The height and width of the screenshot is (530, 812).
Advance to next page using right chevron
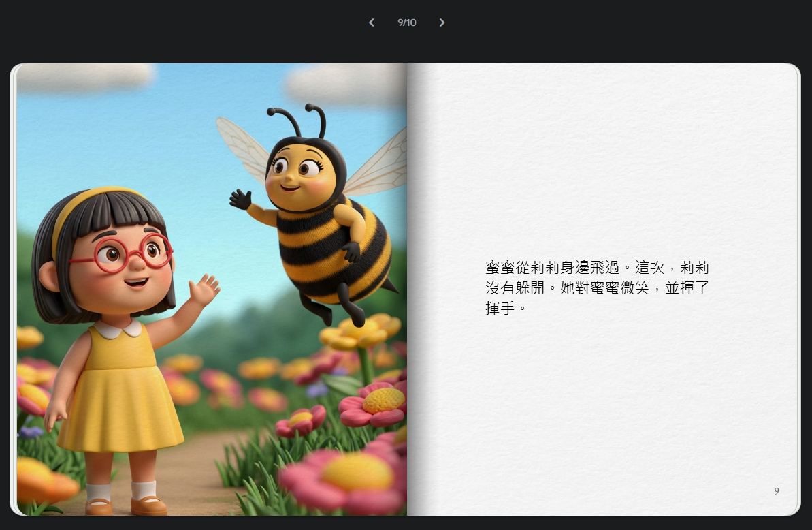coord(442,22)
